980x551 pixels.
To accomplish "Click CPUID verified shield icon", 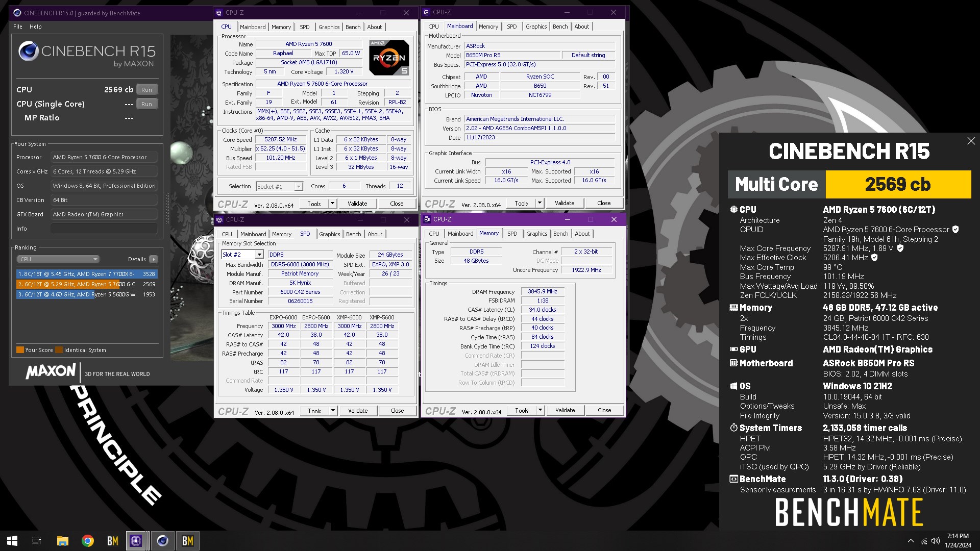I will [x=955, y=230].
